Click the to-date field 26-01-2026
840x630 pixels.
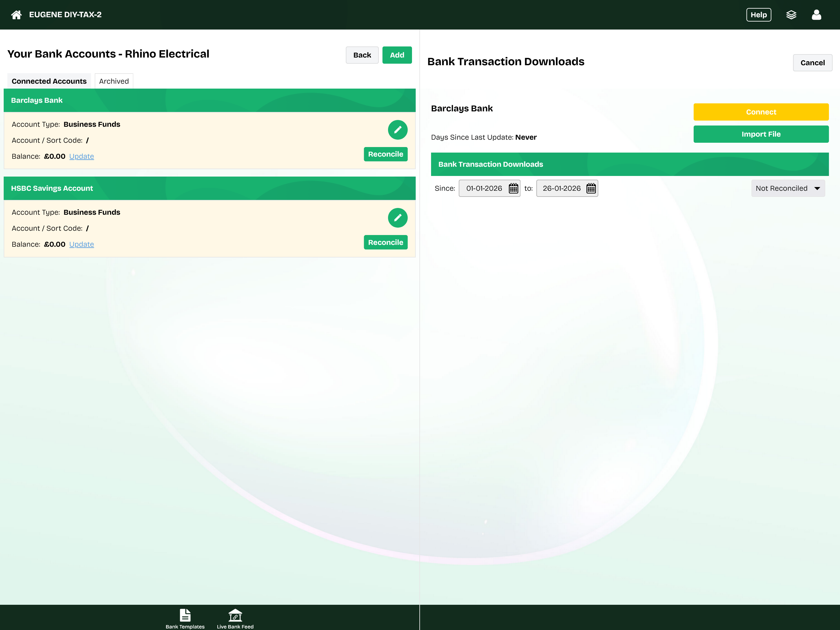pyautogui.click(x=567, y=189)
